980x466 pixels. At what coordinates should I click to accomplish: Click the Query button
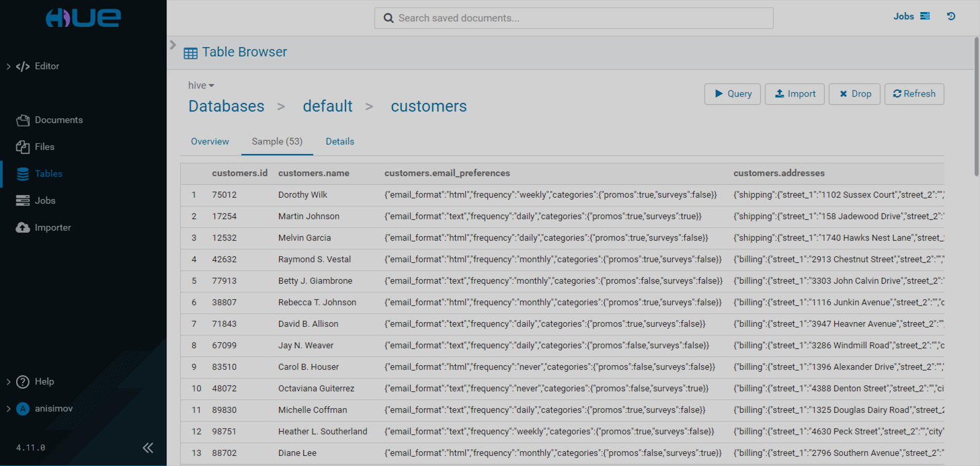pyautogui.click(x=733, y=94)
